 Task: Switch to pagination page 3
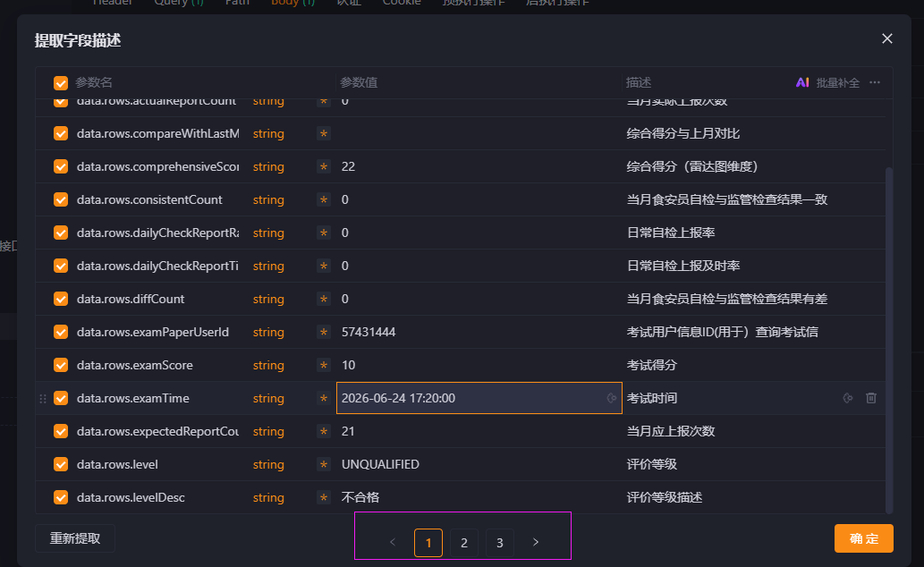coord(500,543)
